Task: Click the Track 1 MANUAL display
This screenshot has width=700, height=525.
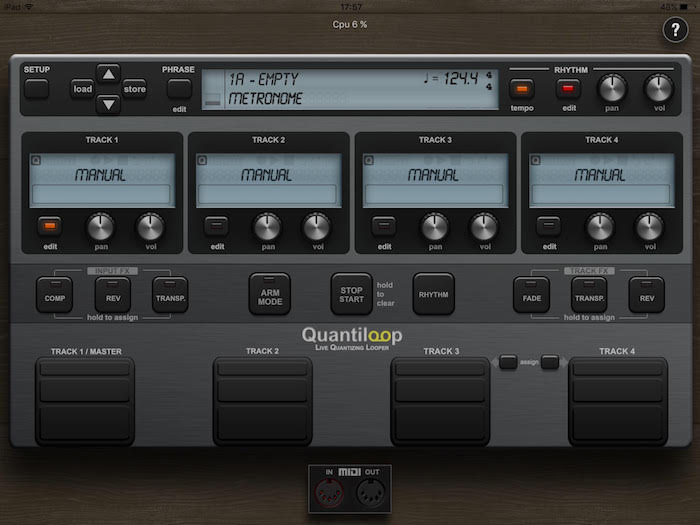Action: point(102,180)
